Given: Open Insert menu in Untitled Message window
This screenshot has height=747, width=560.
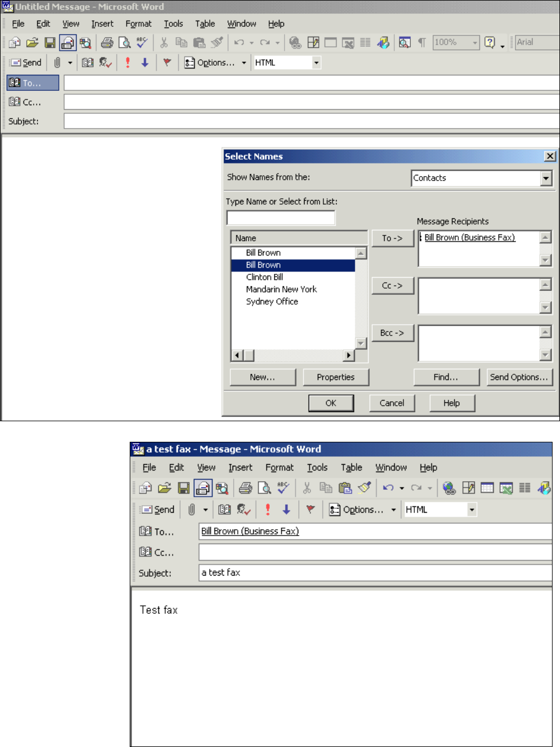Looking at the screenshot, I should pyautogui.click(x=102, y=23).
